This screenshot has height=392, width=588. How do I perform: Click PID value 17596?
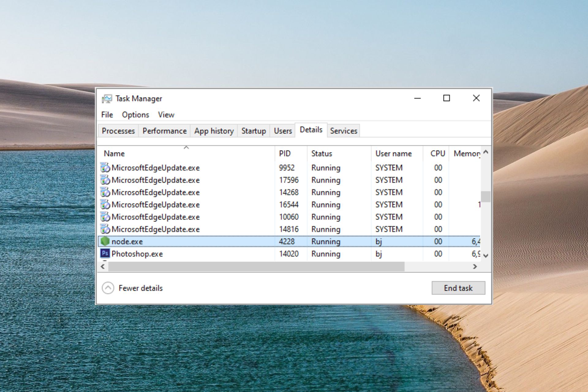(288, 180)
